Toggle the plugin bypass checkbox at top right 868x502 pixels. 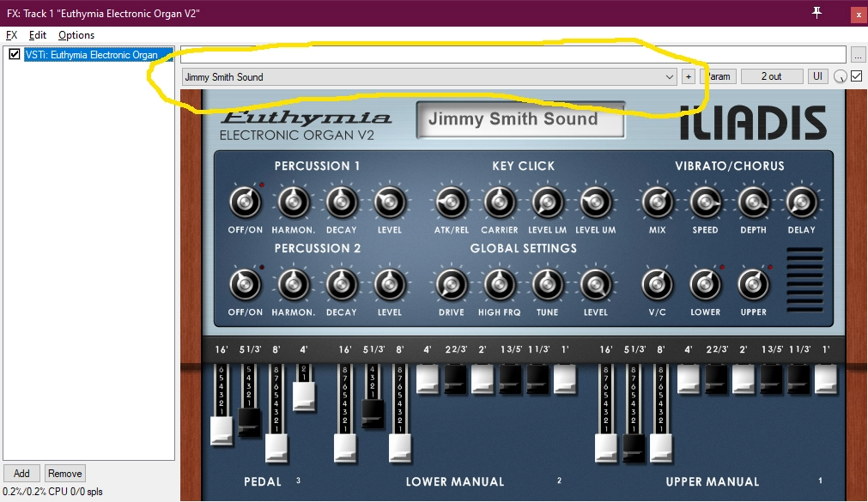pyautogui.click(x=856, y=76)
